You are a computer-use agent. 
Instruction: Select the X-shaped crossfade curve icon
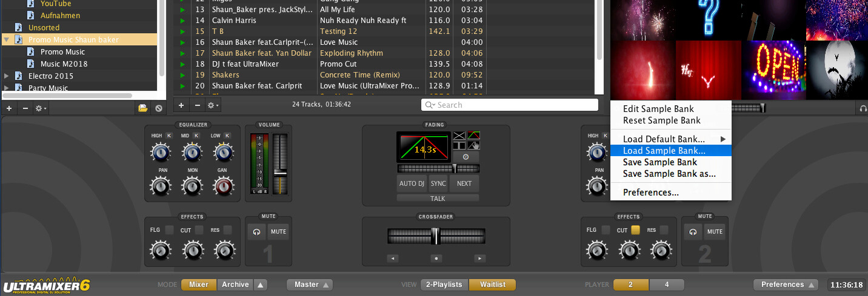[459, 135]
